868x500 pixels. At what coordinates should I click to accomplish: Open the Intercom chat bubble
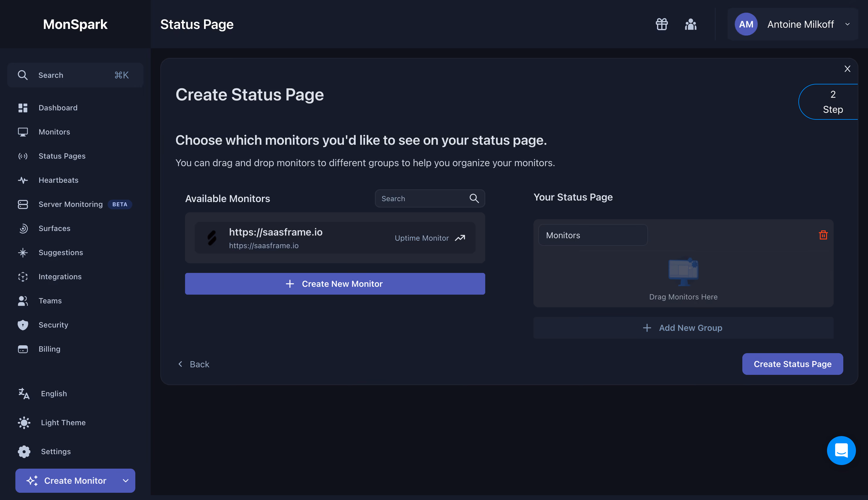coord(841,450)
